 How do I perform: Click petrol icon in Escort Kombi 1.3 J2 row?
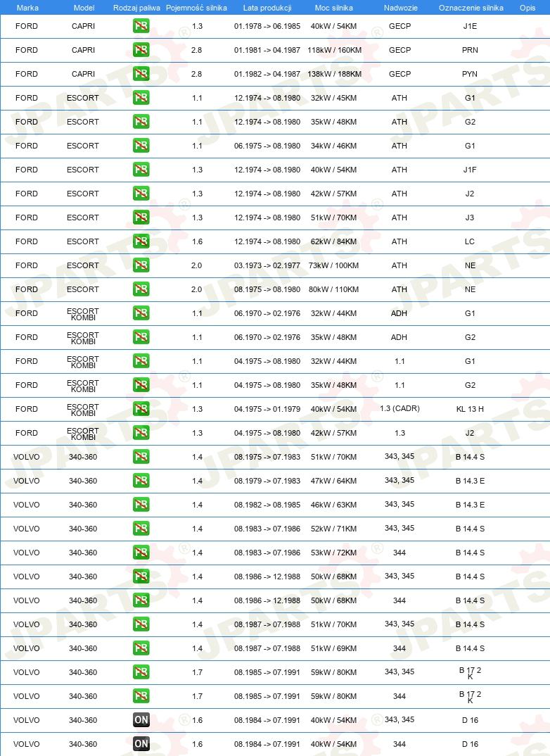[141, 433]
